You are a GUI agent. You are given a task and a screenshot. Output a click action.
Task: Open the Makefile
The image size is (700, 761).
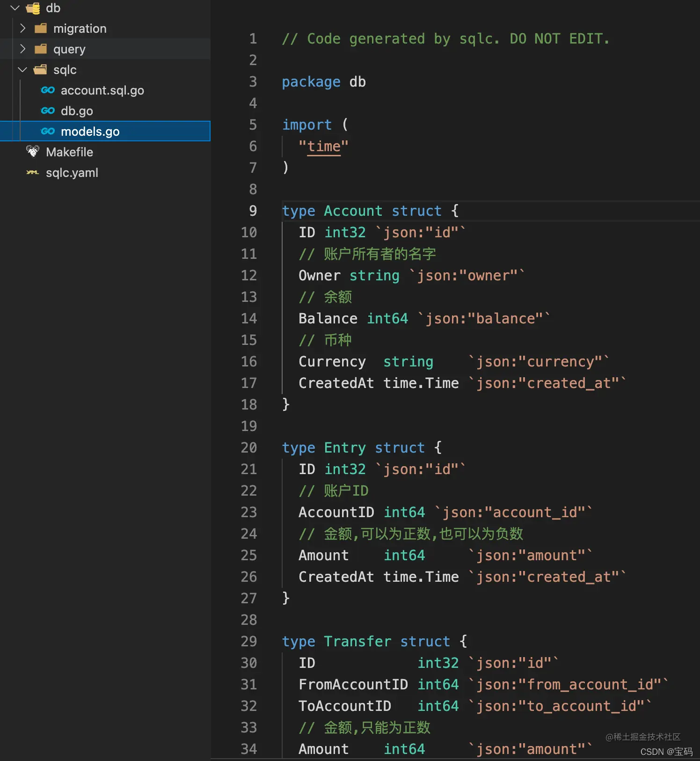pos(69,152)
